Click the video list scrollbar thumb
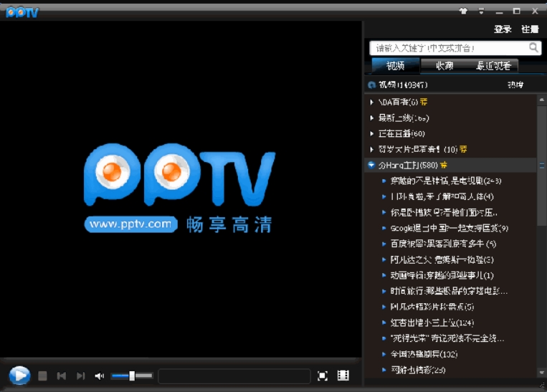The height and width of the screenshot is (392, 547). pos(541,166)
